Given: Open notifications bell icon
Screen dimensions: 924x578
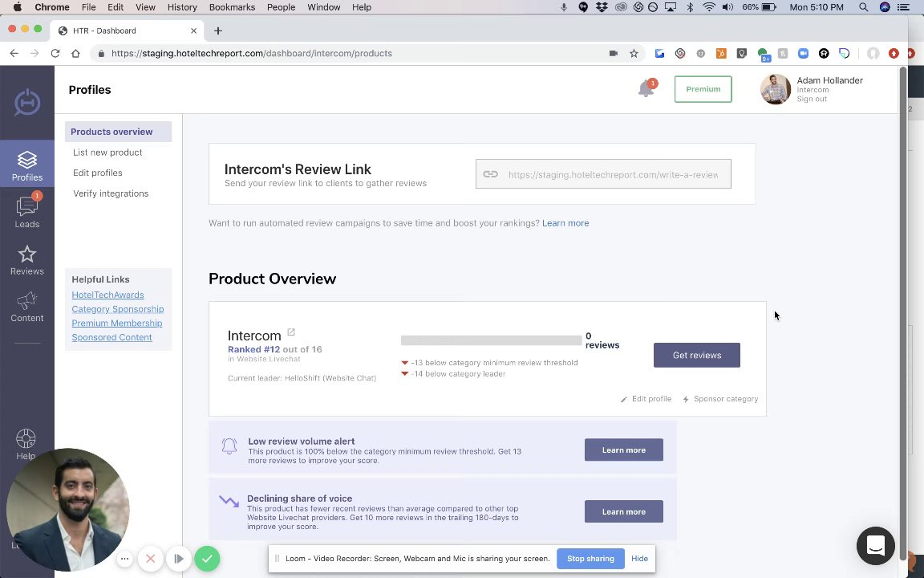Looking at the screenshot, I should pos(646,89).
